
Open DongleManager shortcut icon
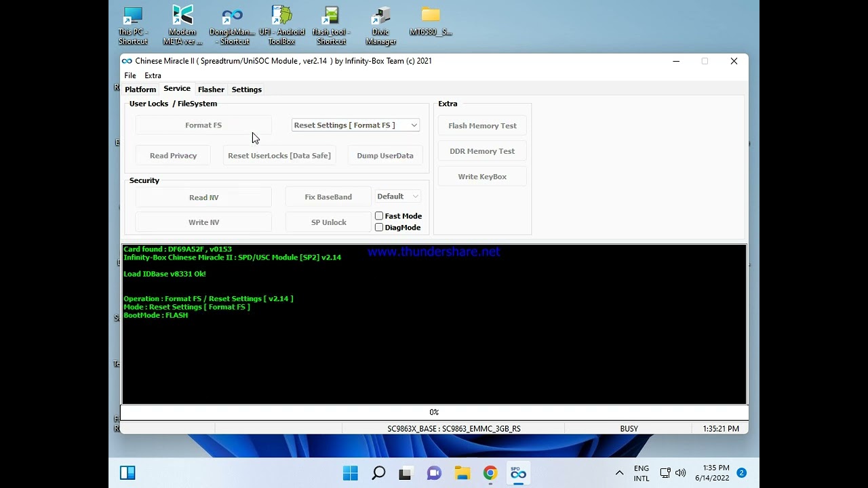tap(232, 26)
